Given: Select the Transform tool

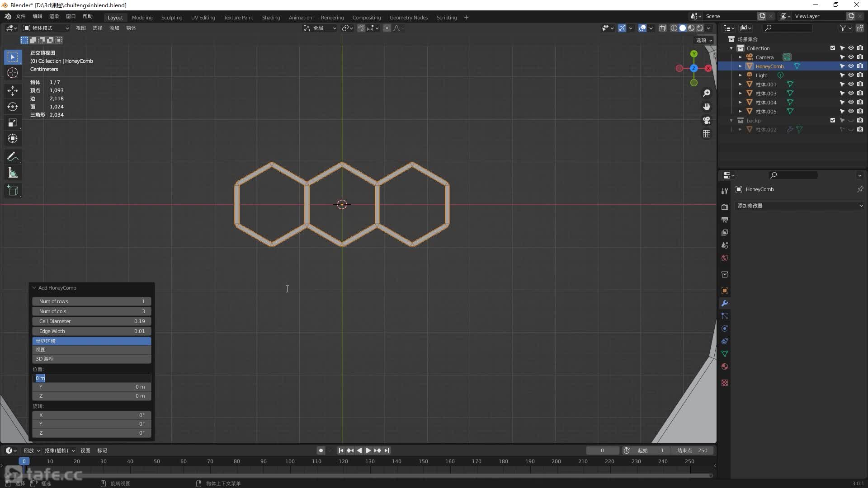Looking at the screenshot, I should (13, 138).
